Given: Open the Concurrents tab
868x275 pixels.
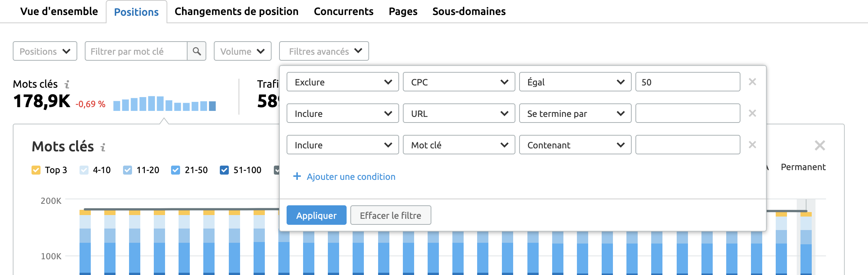Looking at the screenshot, I should pos(343,12).
